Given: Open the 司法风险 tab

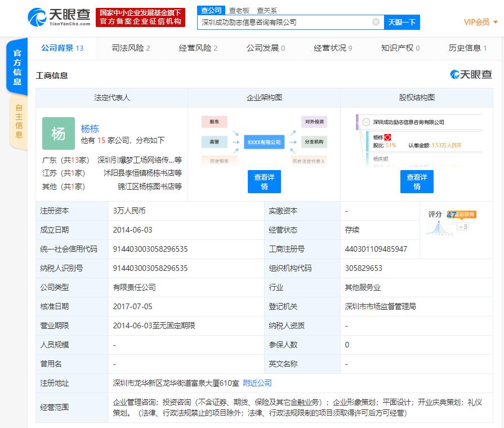Looking at the screenshot, I should click(131, 48).
